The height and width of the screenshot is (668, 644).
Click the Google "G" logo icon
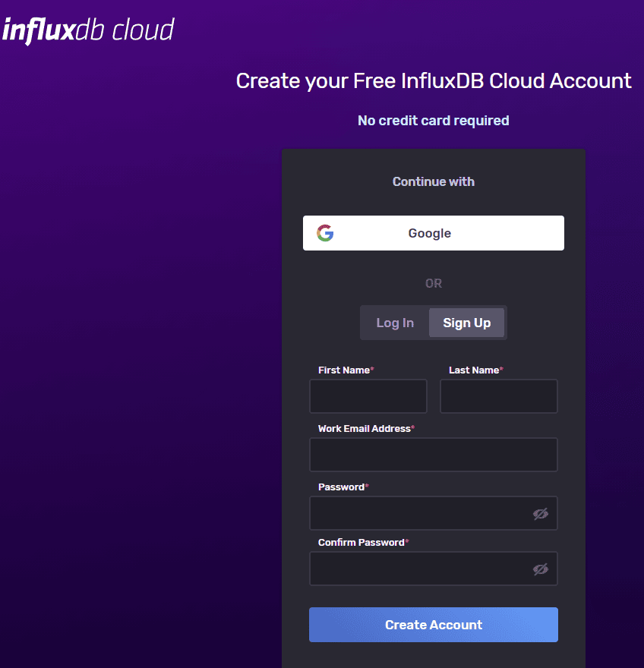(325, 233)
